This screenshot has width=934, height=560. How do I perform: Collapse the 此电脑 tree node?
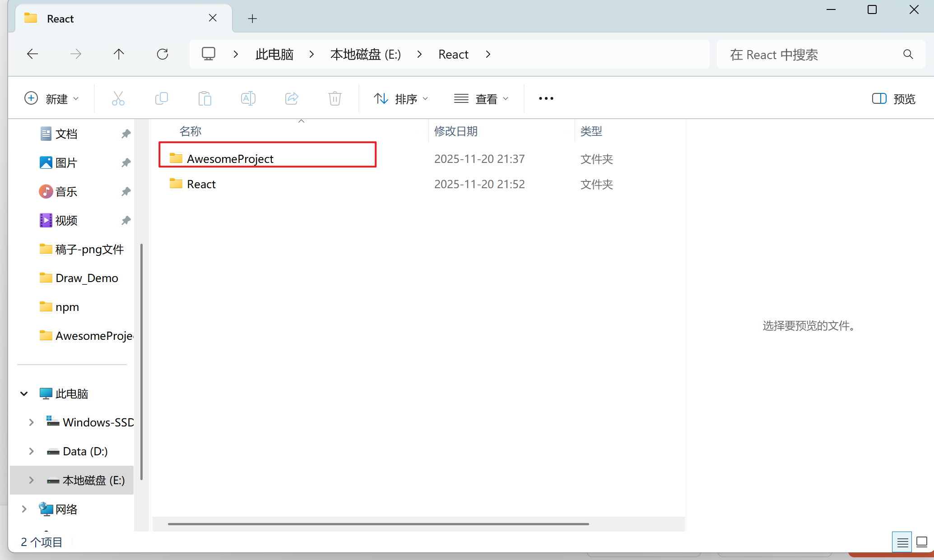[24, 393]
